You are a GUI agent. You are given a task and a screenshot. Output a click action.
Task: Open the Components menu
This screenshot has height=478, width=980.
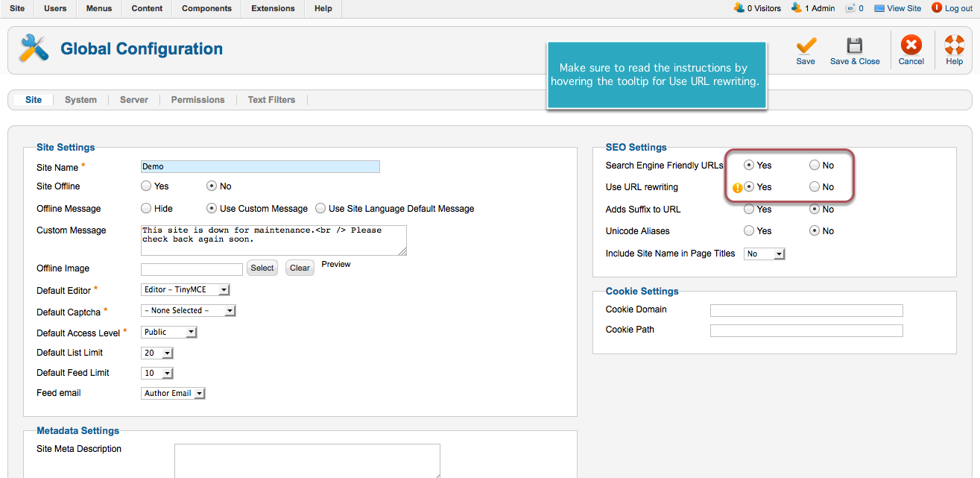[x=207, y=8]
